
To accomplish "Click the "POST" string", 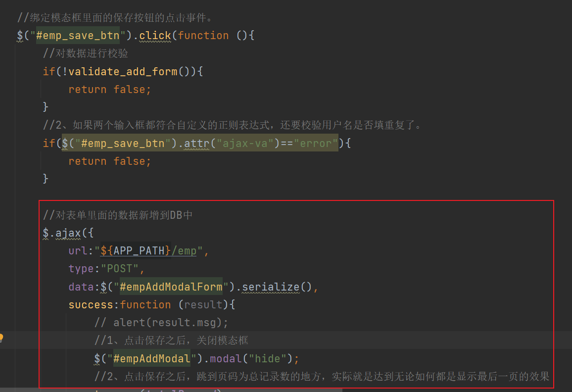I will 120,269.
